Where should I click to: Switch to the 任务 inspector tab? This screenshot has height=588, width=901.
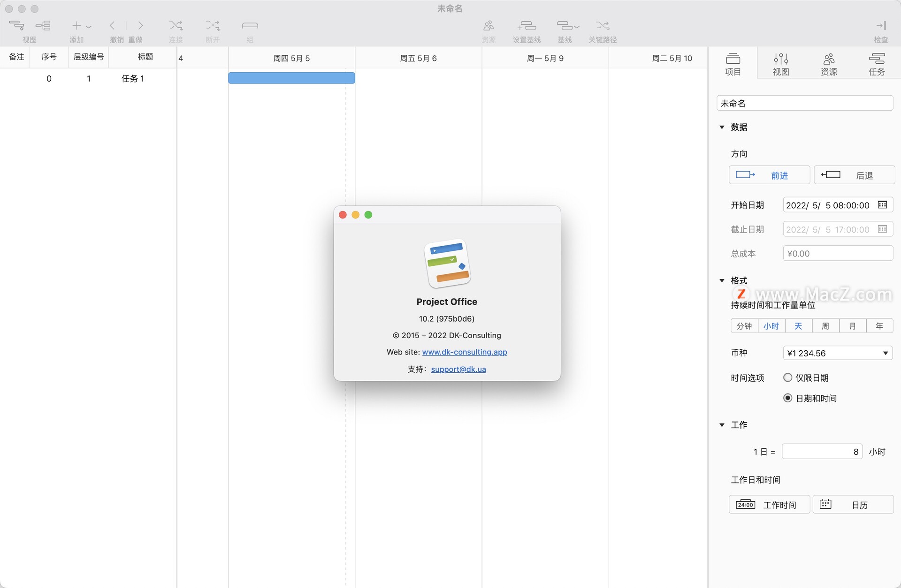pyautogui.click(x=876, y=64)
